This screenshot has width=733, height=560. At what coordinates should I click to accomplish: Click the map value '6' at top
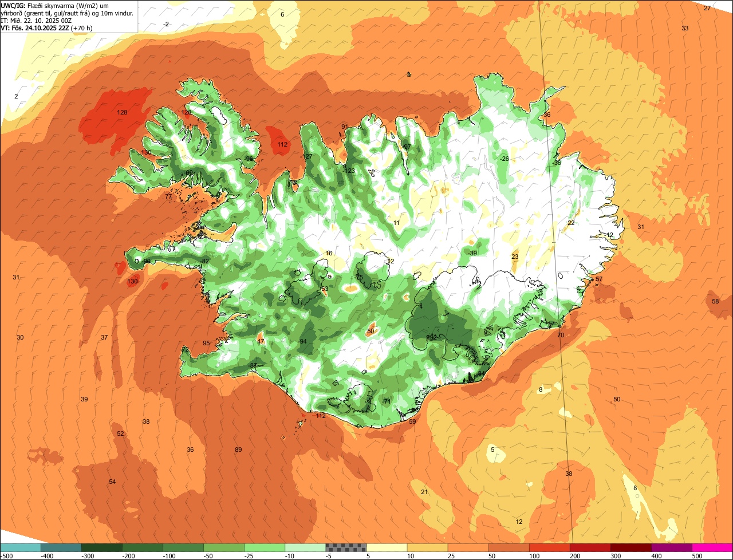282,14
